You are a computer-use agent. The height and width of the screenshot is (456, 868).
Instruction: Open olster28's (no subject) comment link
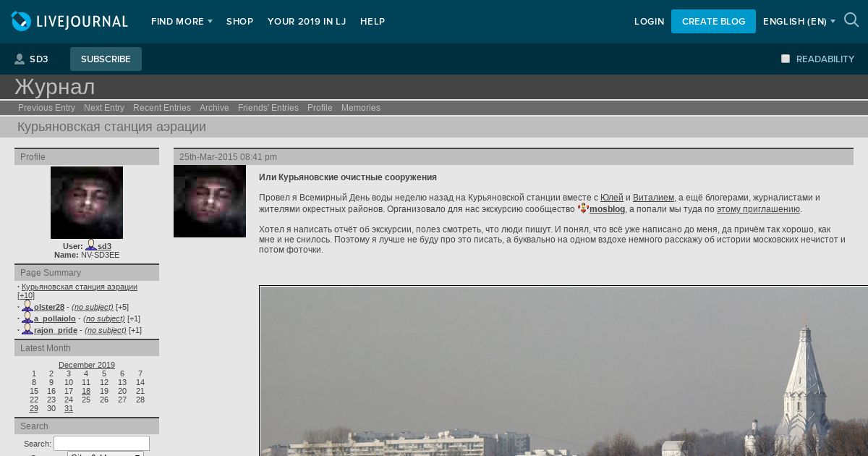(x=93, y=307)
